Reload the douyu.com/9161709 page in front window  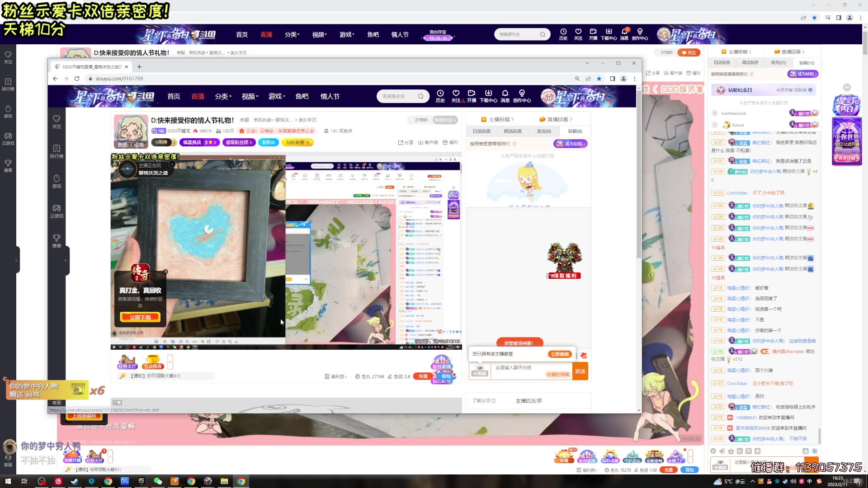pos(77,79)
